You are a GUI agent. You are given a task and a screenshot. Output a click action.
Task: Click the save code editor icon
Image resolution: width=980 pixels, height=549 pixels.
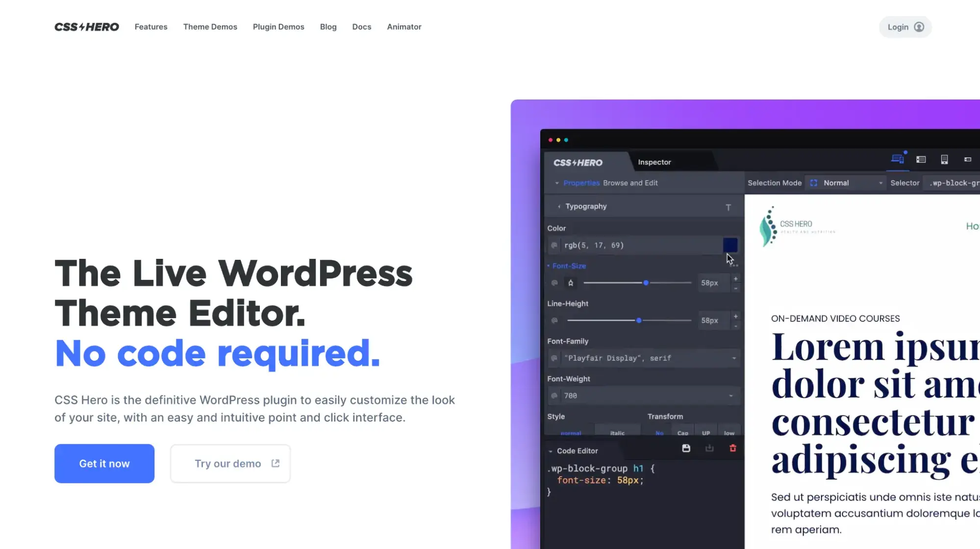[x=686, y=448]
